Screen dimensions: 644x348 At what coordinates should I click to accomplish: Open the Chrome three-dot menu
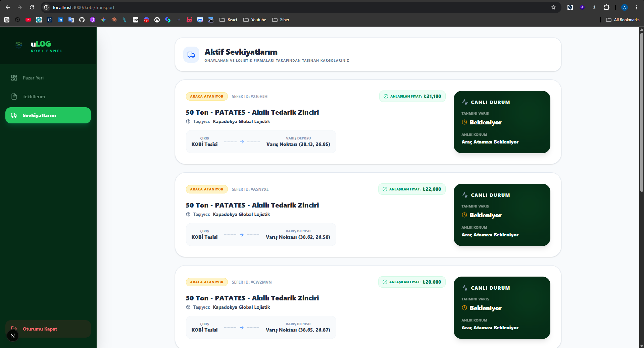tap(637, 7)
